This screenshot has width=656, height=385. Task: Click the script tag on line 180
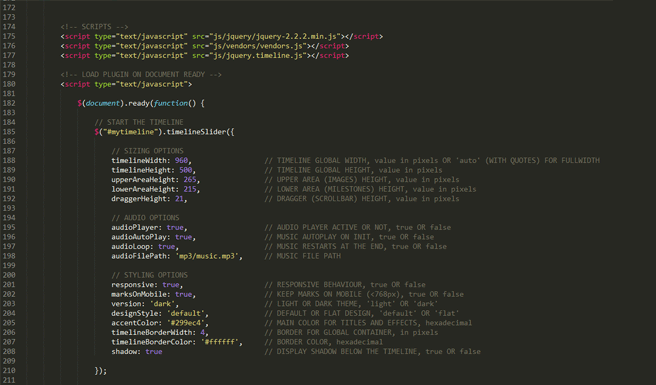126,84
